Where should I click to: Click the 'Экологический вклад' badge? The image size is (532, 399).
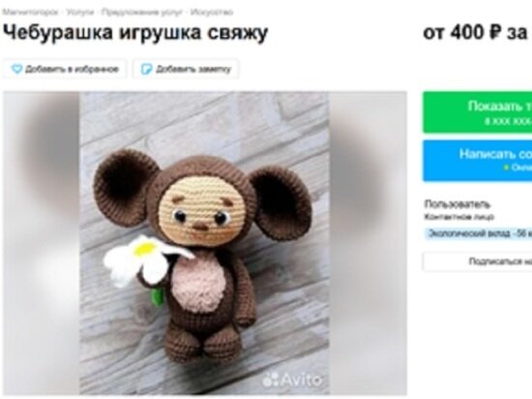(479, 233)
